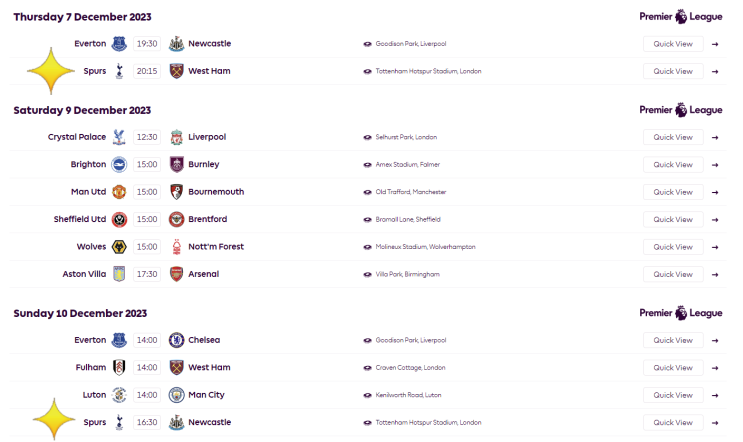Click the arrow for Crystal Palace vs Liverpool
This screenshot has height=442, width=743.
tap(715, 137)
